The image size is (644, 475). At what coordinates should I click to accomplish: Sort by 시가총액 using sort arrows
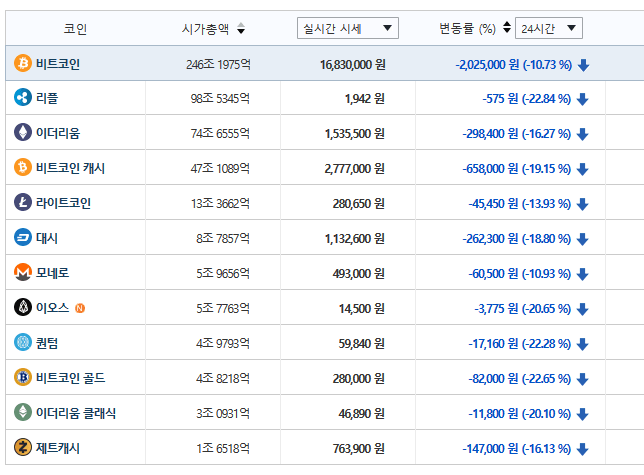[x=240, y=29]
